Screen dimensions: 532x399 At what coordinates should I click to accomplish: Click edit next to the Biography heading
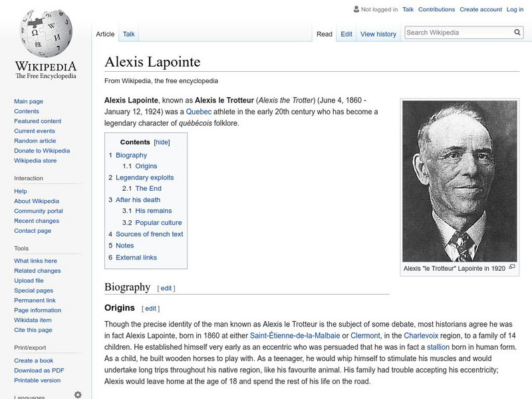tap(165, 288)
